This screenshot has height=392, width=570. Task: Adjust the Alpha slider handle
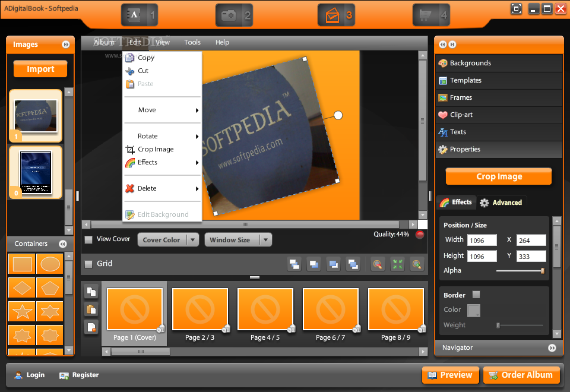point(542,271)
